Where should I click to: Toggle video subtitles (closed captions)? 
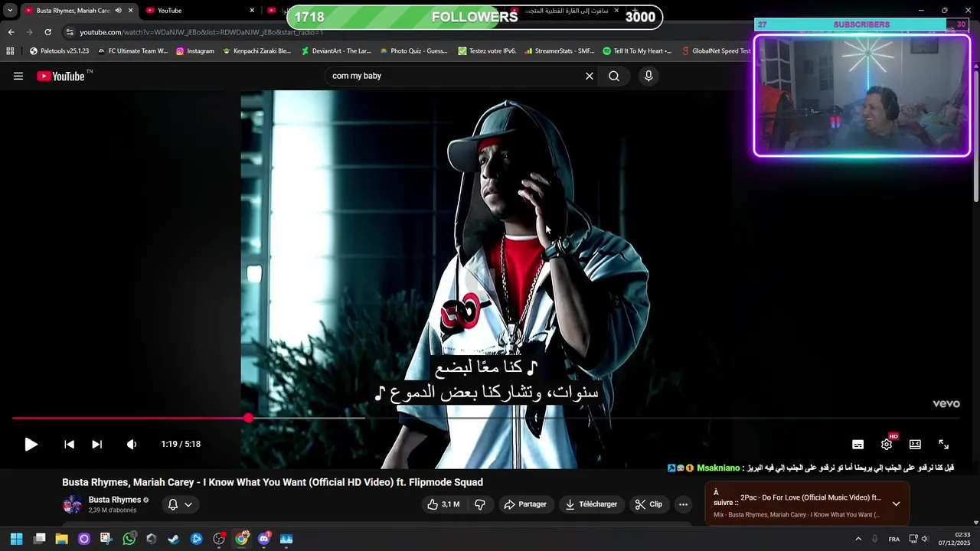click(858, 444)
